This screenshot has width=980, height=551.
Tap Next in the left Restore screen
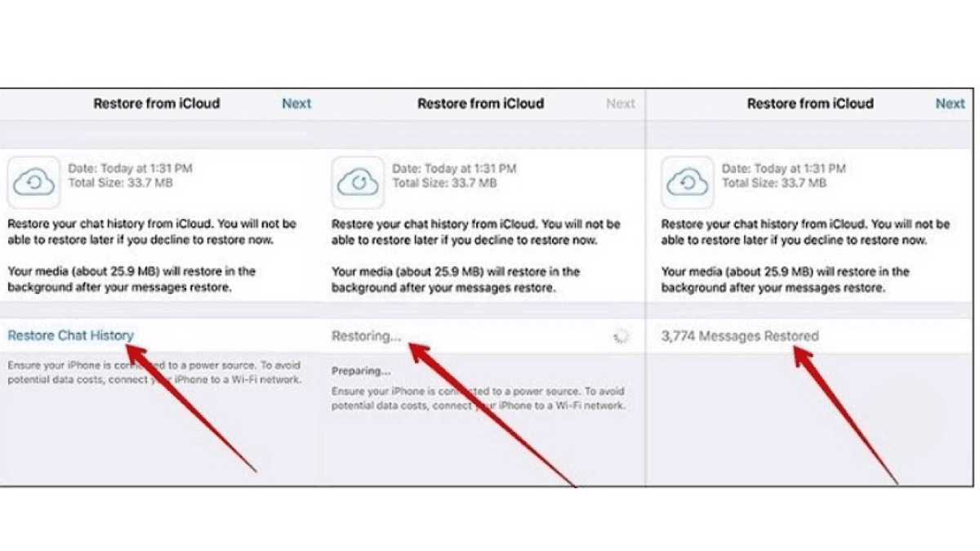click(x=296, y=104)
